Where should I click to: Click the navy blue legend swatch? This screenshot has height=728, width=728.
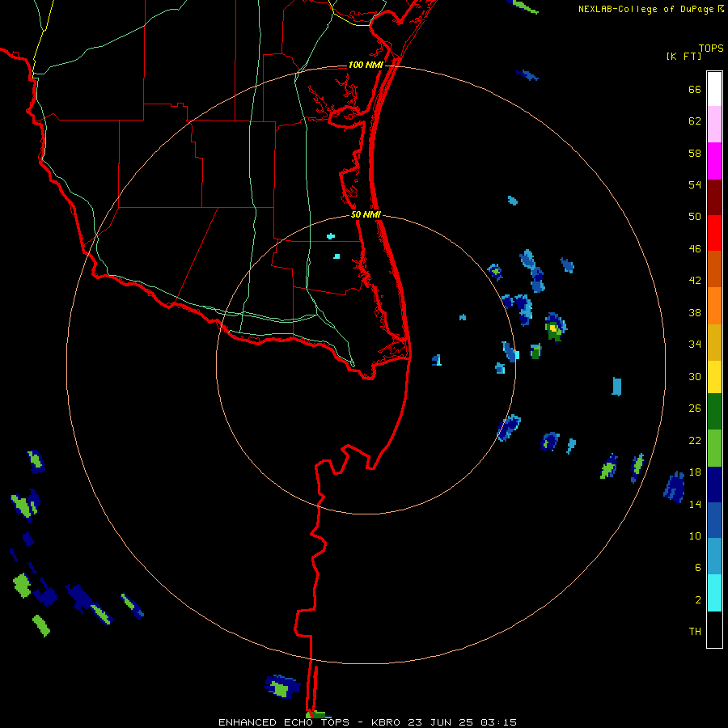(714, 485)
